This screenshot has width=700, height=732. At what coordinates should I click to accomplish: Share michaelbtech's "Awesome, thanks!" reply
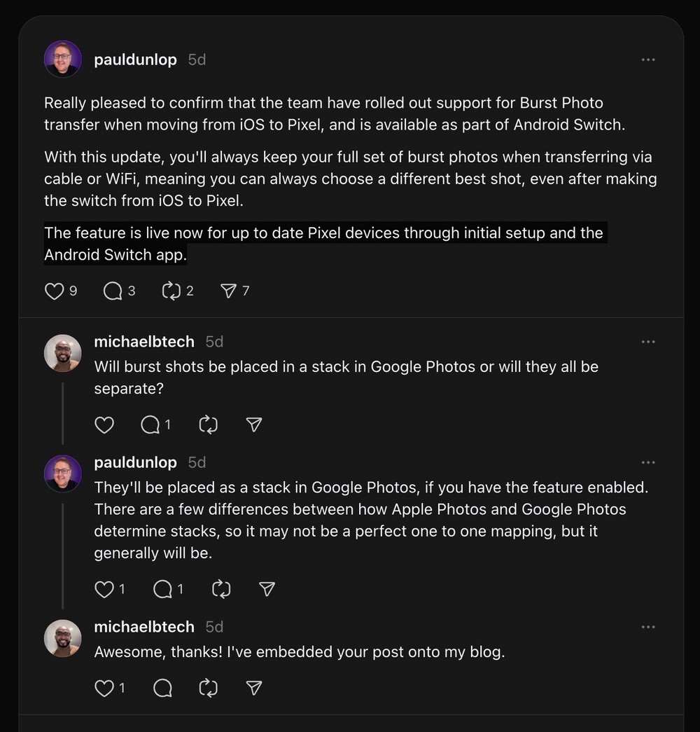254,689
